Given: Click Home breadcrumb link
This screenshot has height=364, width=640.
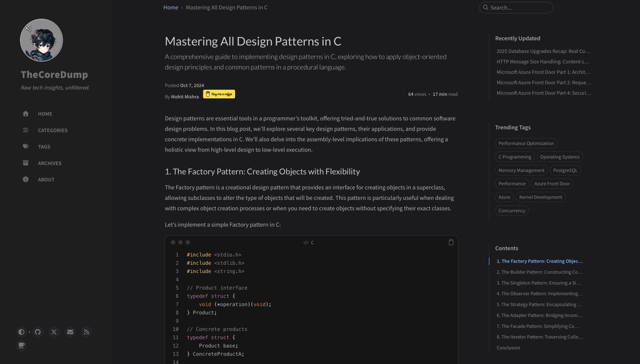Looking at the screenshot, I should point(171,7).
